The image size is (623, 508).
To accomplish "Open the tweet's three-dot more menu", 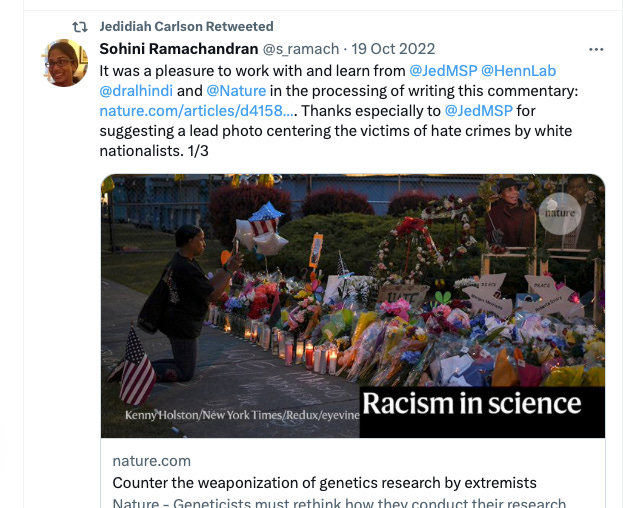I will click(596, 49).
